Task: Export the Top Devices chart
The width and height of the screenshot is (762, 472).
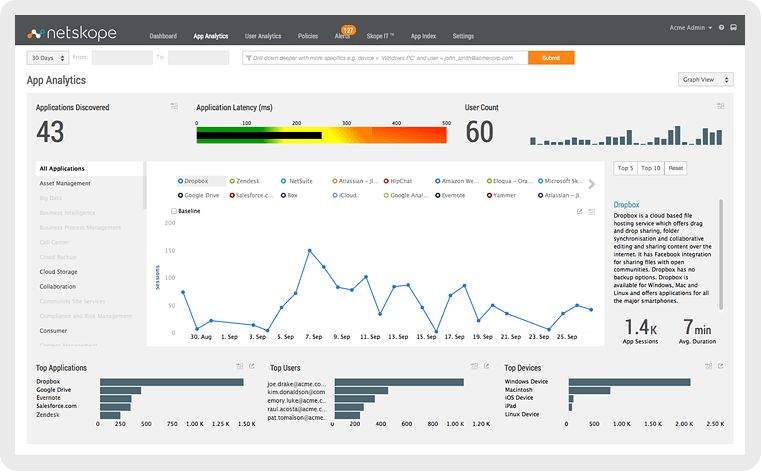Action: (x=721, y=366)
